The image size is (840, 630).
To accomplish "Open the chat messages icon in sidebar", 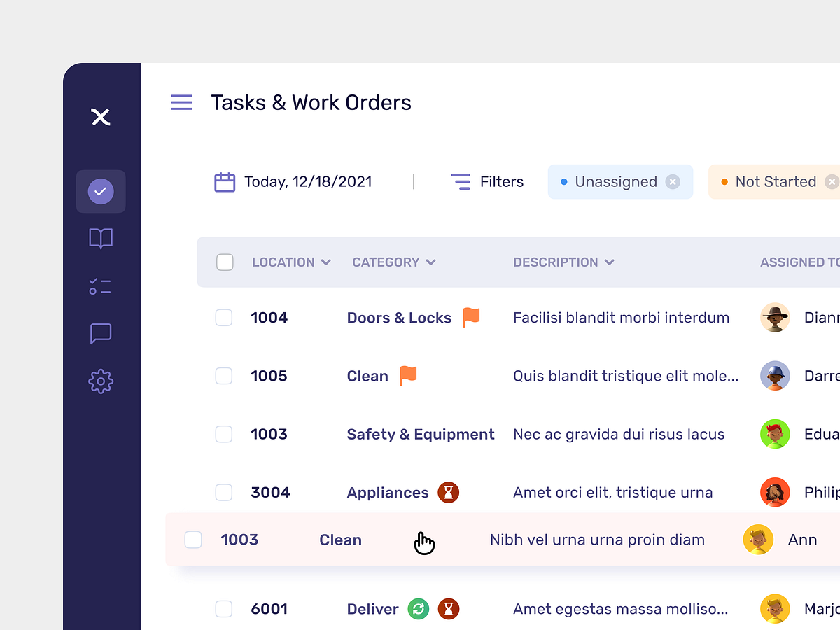I will click(101, 334).
